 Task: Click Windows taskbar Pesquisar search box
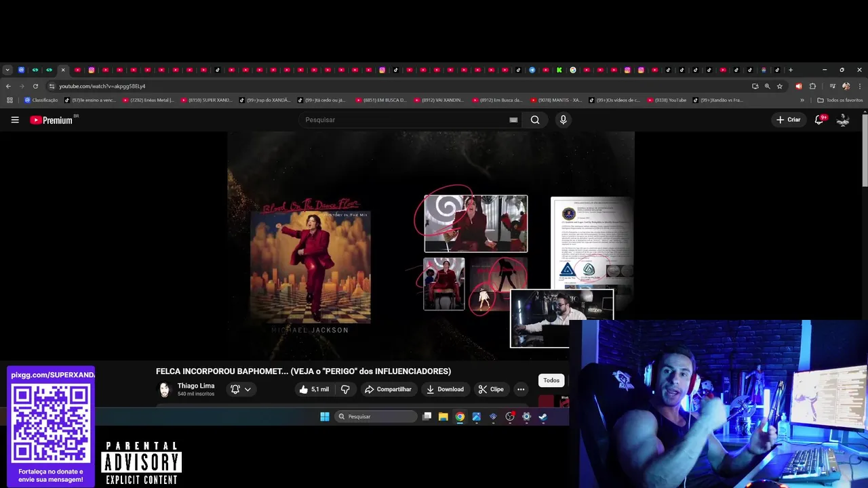tap(376, 417)
